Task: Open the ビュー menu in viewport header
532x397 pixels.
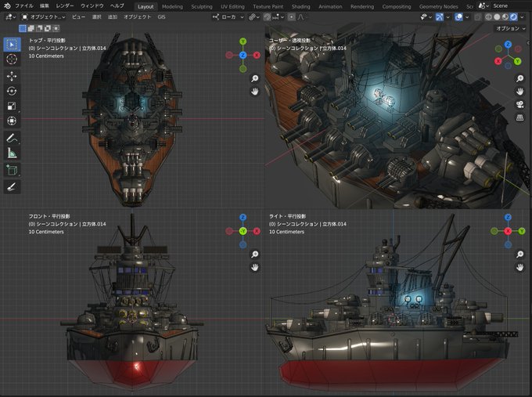Action: pyautogui.click(x=78, y=17)
